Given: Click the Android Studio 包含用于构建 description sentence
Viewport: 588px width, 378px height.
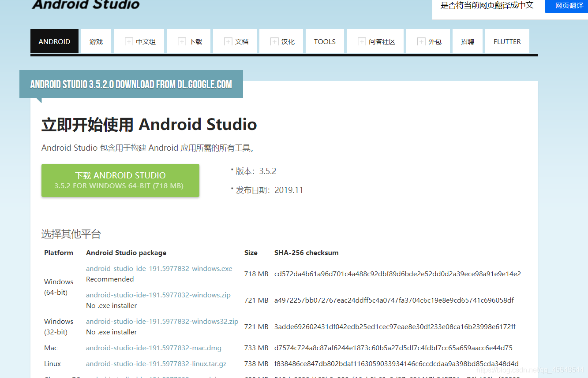Looking at the screenshot, I should tap(149, 148).
